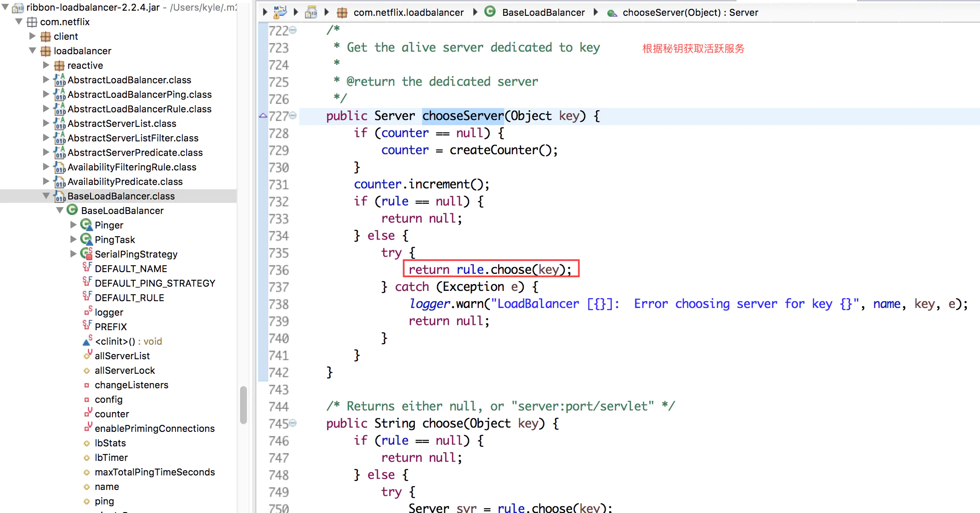The width and height of the screenshot is (980, 513).
Task: Toggle the fold marker at line 727
Action: tap(293, 115)
